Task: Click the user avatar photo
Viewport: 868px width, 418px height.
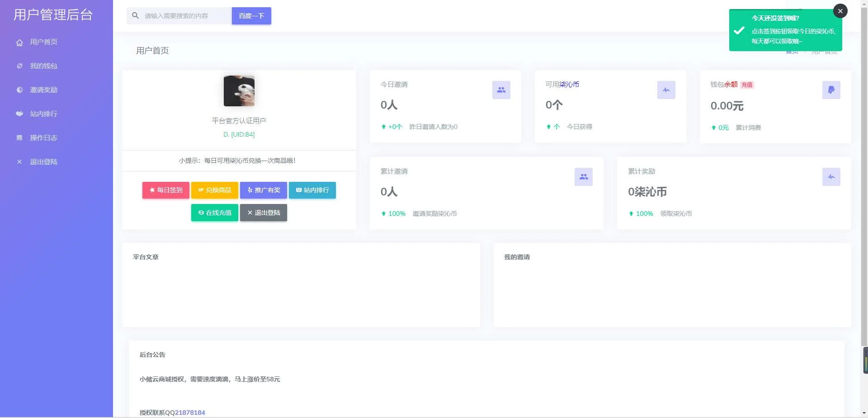Action: click(x=239, y=91)
